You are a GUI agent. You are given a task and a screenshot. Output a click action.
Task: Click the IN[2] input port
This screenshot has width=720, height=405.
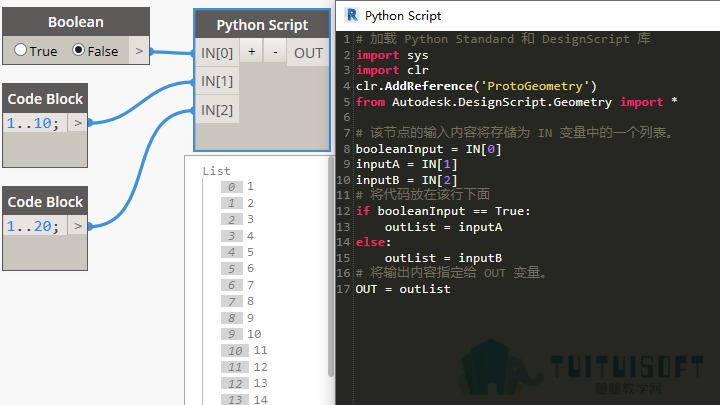[217, 110]
